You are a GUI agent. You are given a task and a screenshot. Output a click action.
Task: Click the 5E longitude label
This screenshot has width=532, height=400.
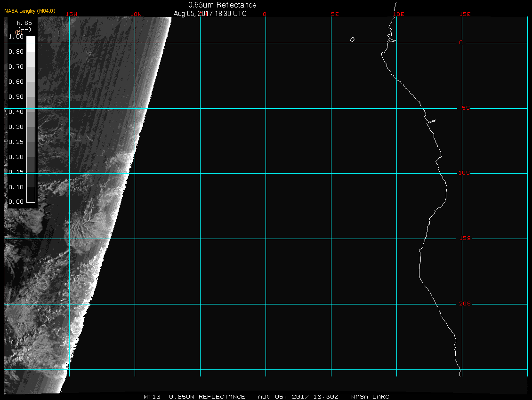click(335, 14)
